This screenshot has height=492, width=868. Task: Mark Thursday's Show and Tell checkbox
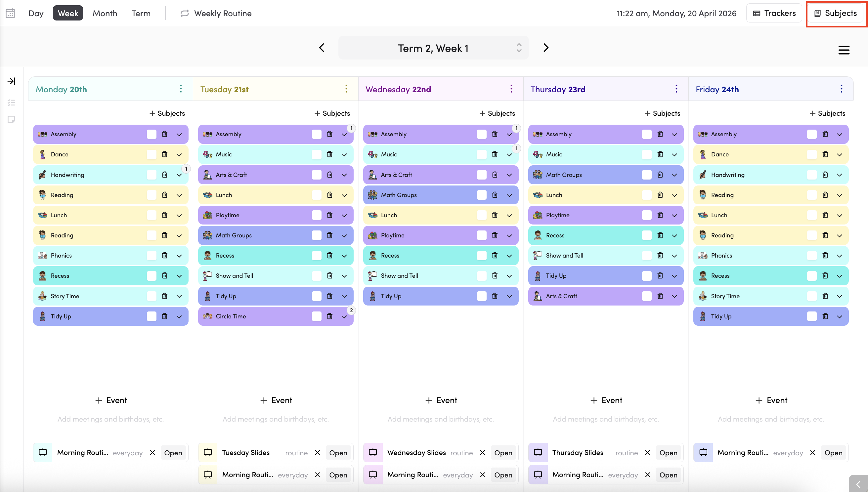click(x=647, y=256)
